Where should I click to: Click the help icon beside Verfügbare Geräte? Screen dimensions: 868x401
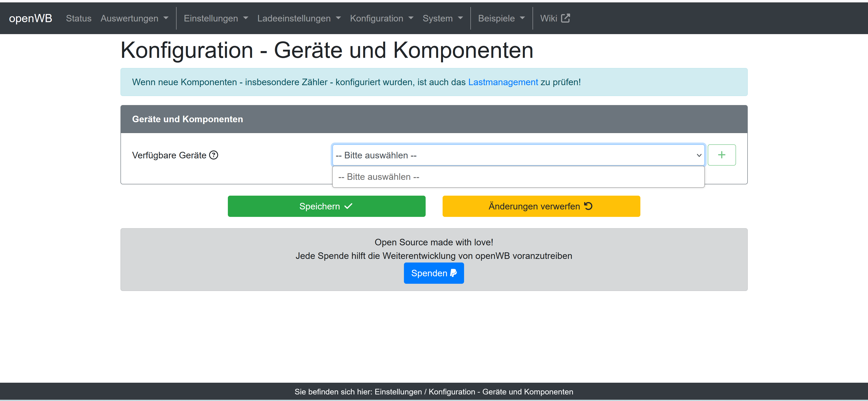click(214, 155)
